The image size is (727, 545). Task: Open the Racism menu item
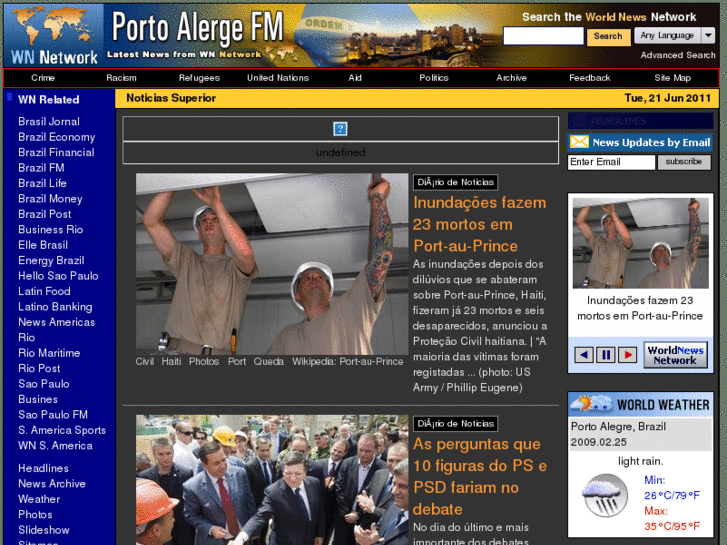(x=121, y=77)
